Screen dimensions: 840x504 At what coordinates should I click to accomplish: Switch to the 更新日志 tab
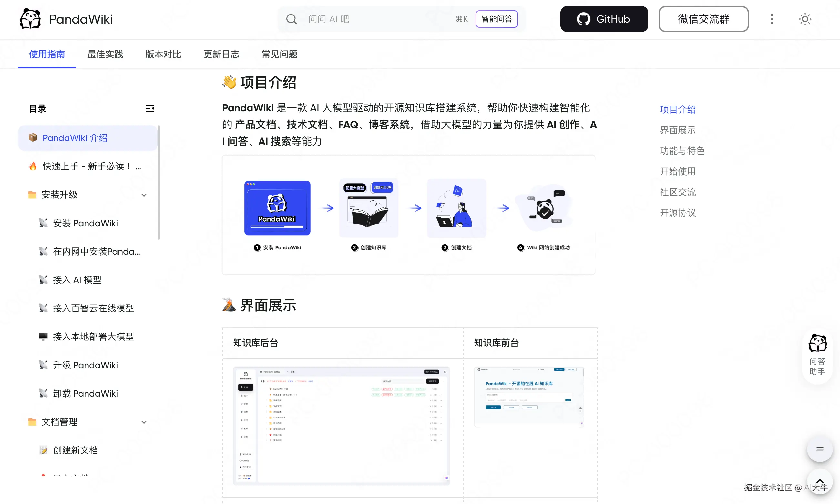tap(221, 54)
